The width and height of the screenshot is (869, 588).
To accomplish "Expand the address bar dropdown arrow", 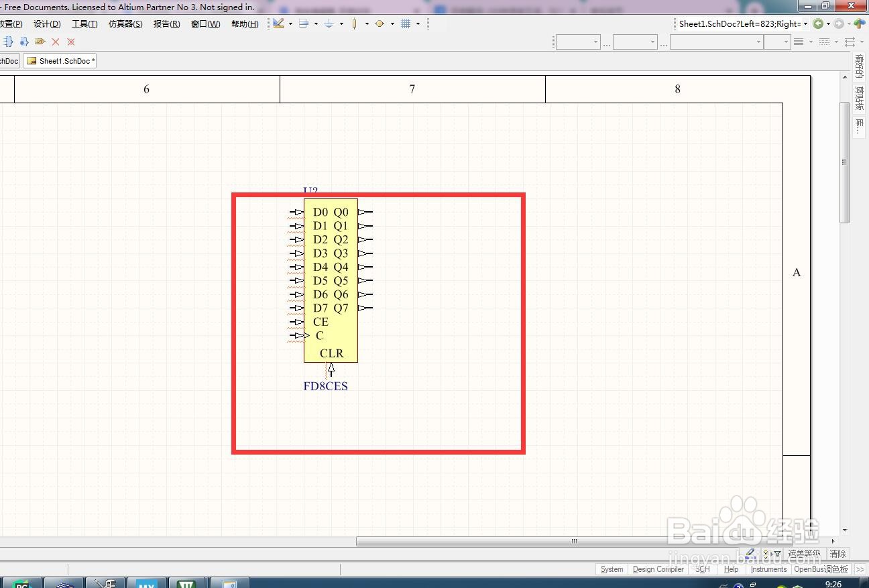I will click(805, 23).
